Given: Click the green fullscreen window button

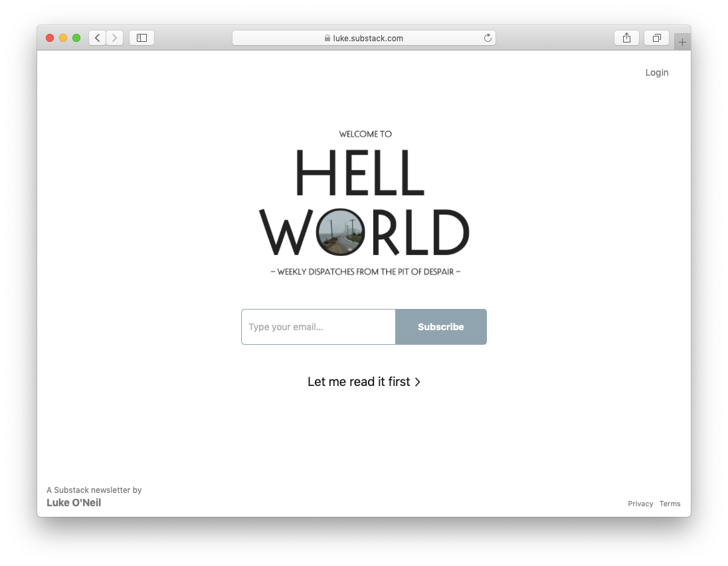Looking at the screenshot, I should point(76,38).
